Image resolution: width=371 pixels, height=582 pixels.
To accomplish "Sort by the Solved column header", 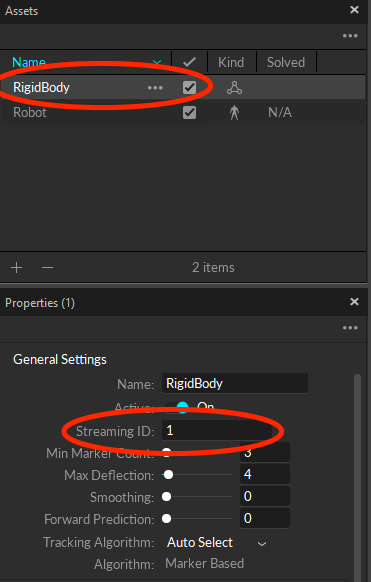I will 286,62.
